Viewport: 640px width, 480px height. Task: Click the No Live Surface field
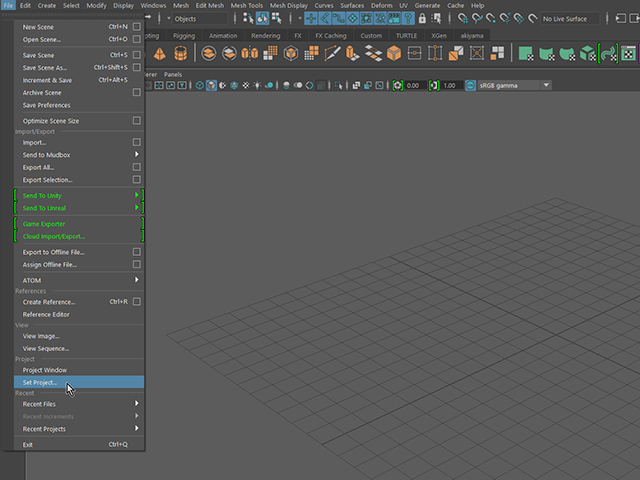tap(570, 19)
